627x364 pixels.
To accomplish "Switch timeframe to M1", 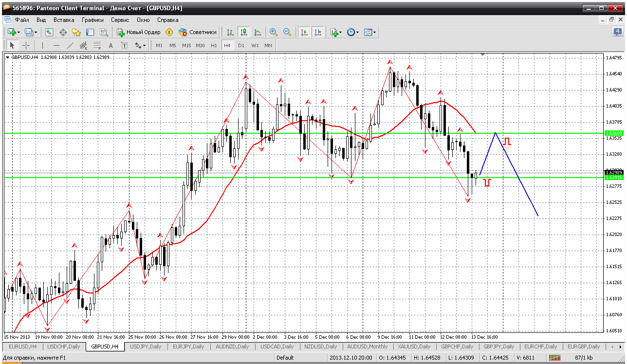I will (x=159, y=45).
